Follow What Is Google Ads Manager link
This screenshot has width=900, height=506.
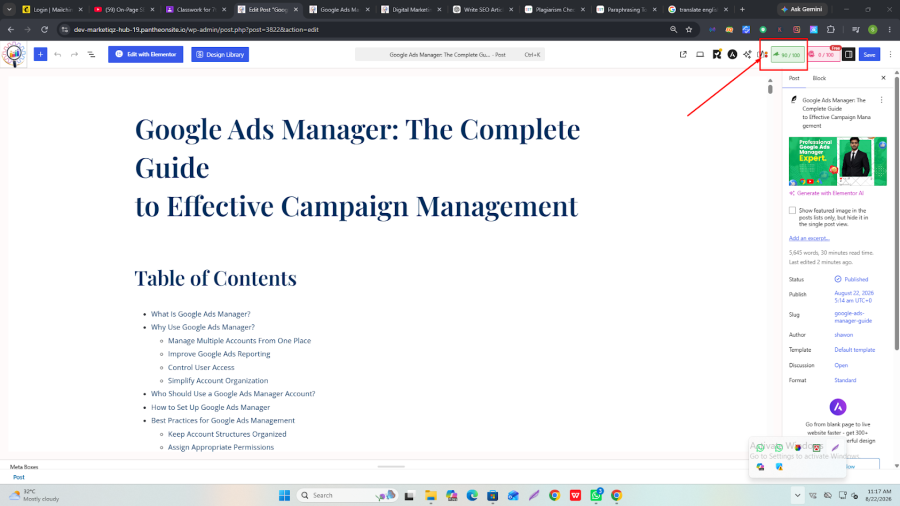pyautogui.click(x=200, y=314)
